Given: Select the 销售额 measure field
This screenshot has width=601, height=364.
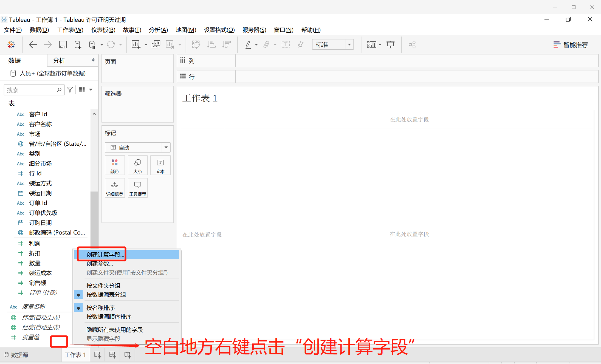Looking at the screenshot, I should 37,283.
